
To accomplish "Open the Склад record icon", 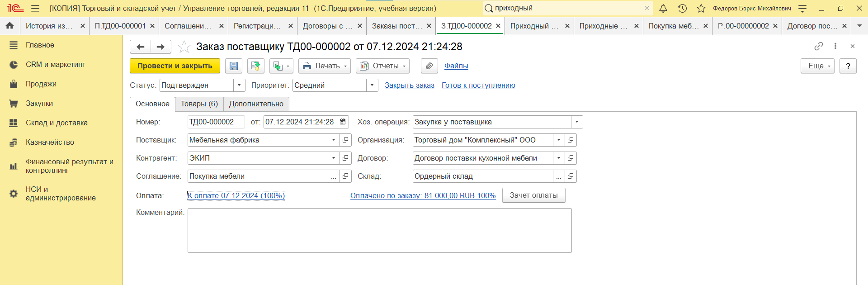I will 571,176.
